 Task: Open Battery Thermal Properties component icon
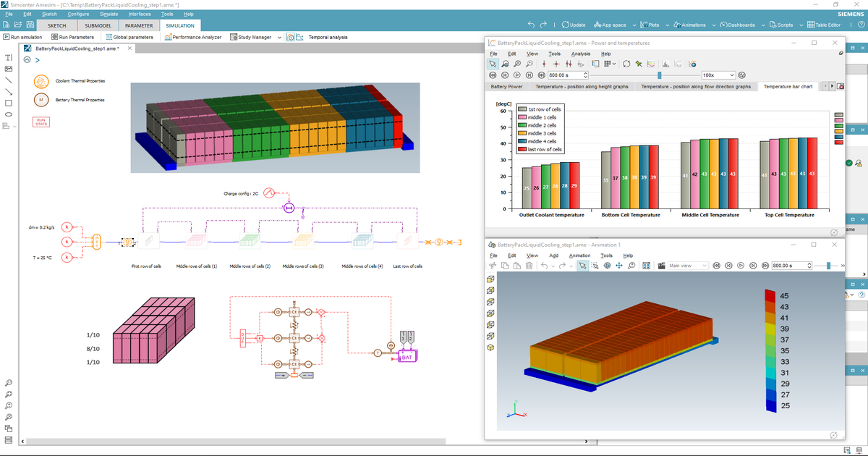41,100
